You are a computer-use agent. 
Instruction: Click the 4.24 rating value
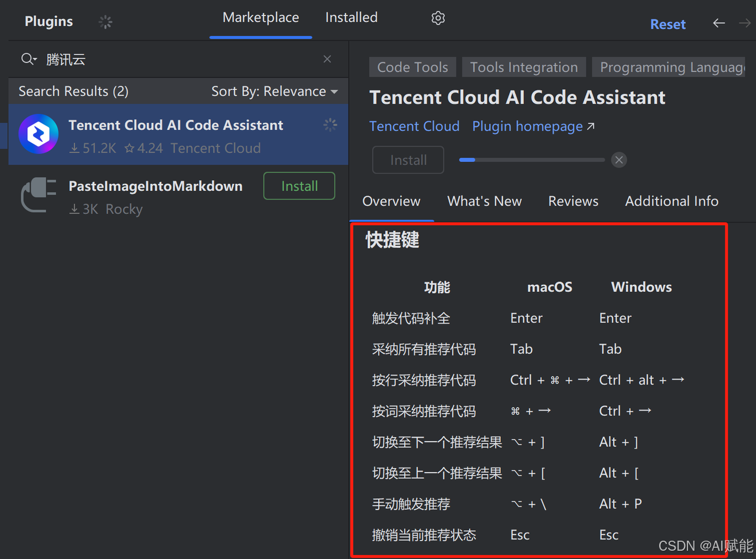pos(144,148)
